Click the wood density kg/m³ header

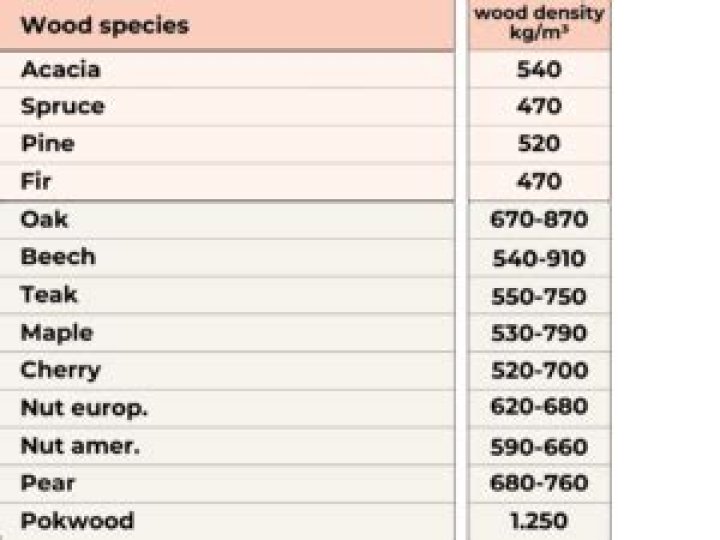tap(539, 23)
